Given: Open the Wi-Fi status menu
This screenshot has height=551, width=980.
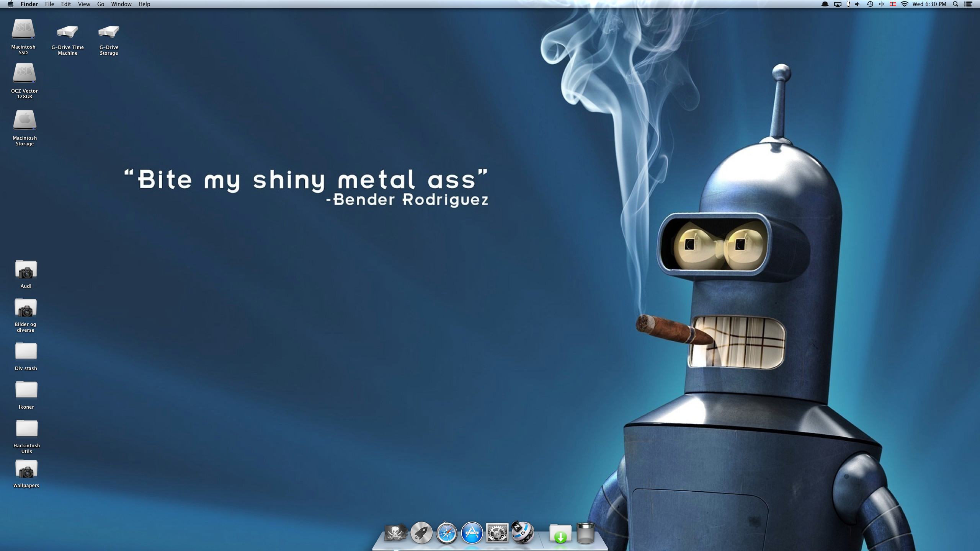Looking at the screenshot, I should tap(905, 4).
